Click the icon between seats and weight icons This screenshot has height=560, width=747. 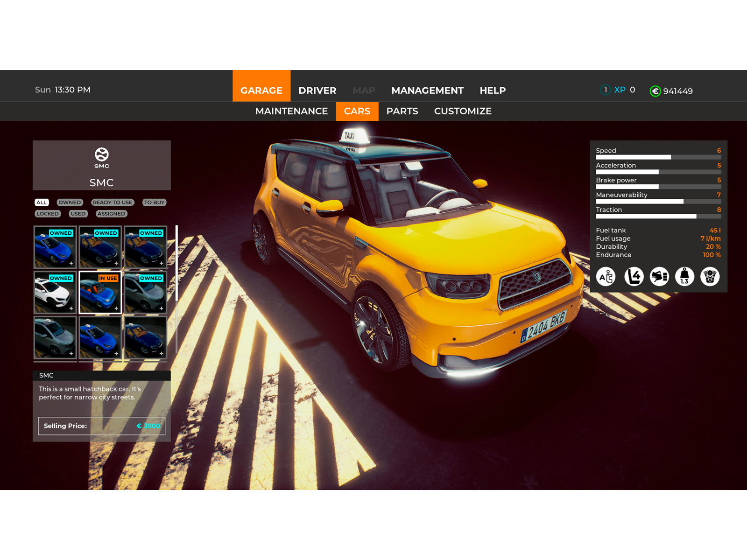click(659, 277)
